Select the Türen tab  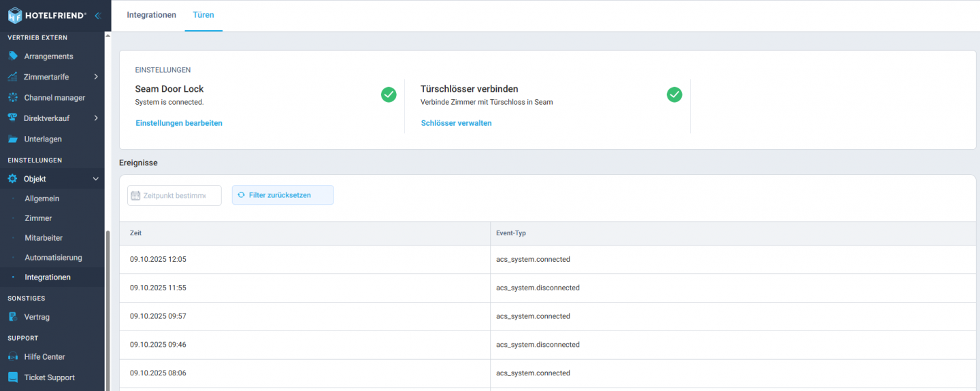tap(203, 15)
